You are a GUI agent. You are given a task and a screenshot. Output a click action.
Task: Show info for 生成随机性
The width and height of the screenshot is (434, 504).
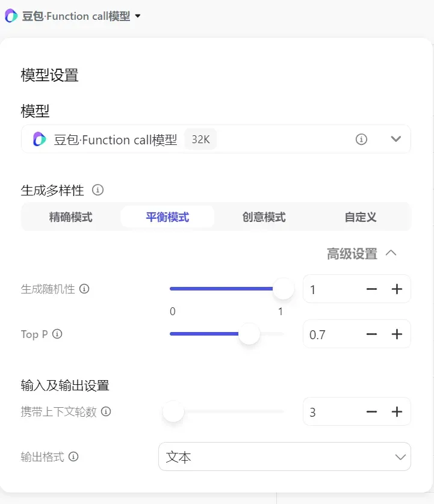[84, 289]
